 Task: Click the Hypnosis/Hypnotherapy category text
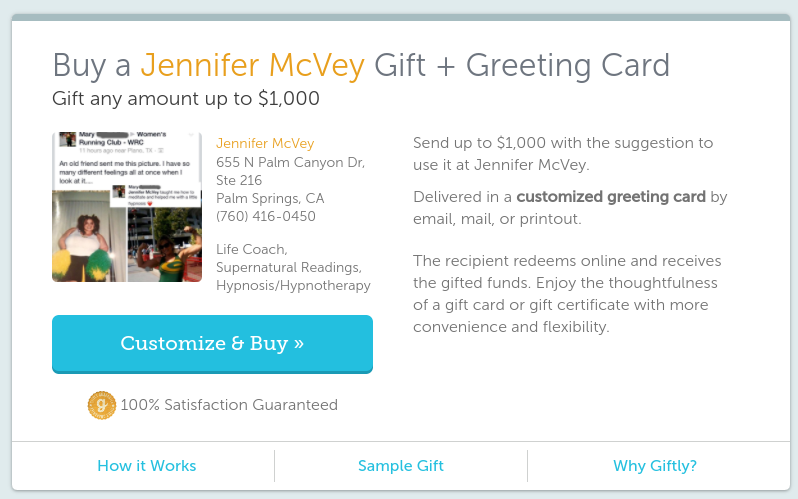coord(293,285)
